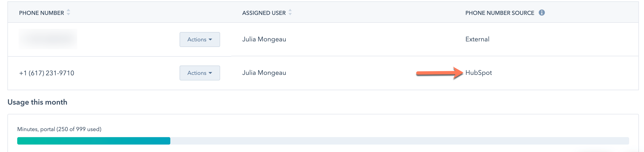Click the phone number +1 (617) 231-9710
The width and height of the screenshot is (644, 152).
[47, 73]
